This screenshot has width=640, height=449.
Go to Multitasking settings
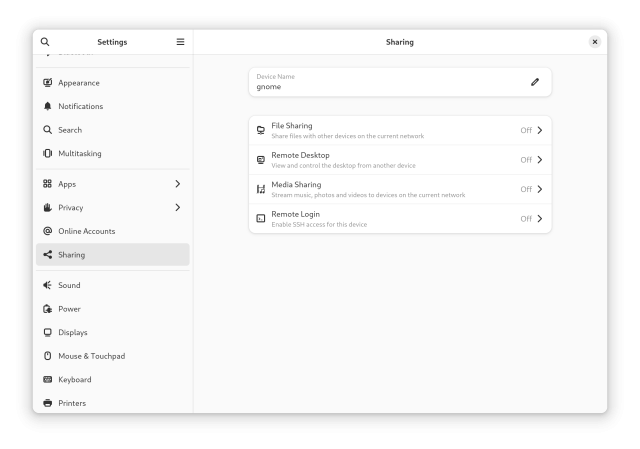coord(113,153)
